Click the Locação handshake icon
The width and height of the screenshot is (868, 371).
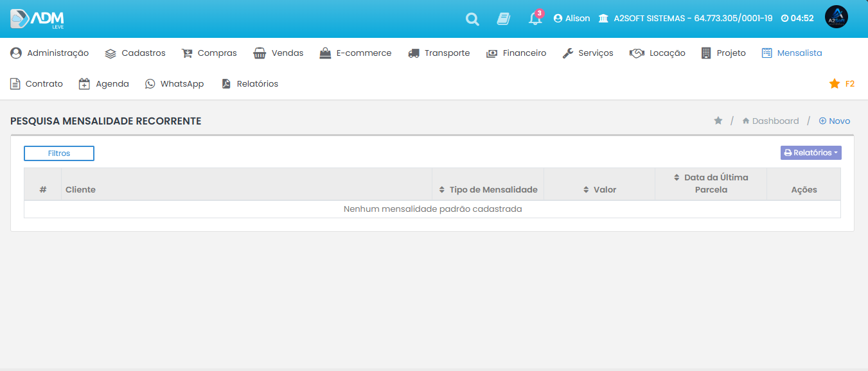637,53
